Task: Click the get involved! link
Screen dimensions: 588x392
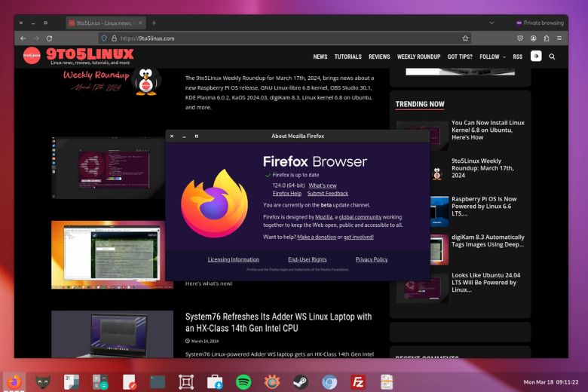Action: [359, 237]
